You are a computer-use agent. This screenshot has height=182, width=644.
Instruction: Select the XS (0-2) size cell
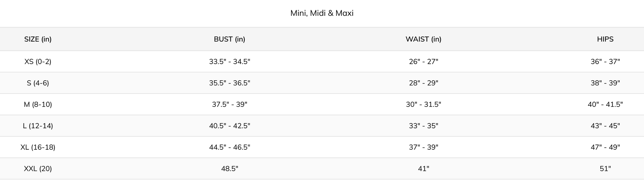38,62
